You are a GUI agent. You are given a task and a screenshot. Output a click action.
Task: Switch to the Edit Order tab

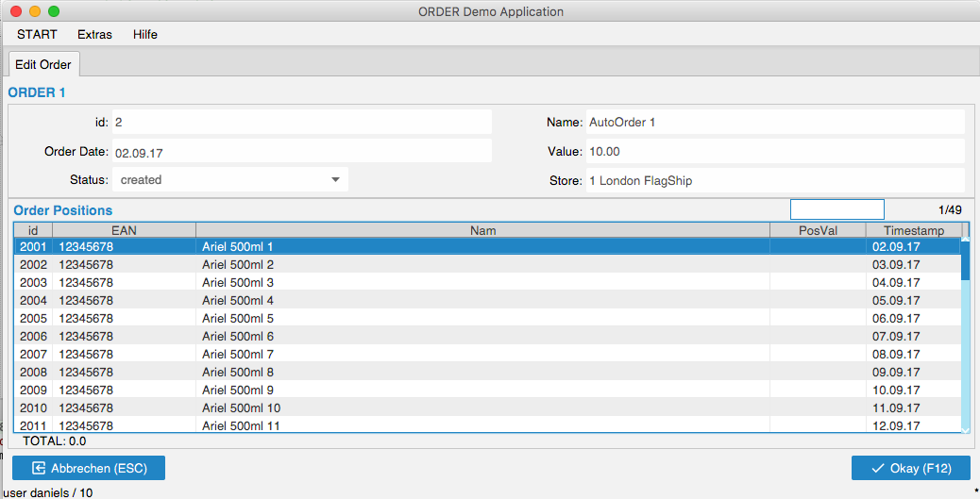[43, 65]
